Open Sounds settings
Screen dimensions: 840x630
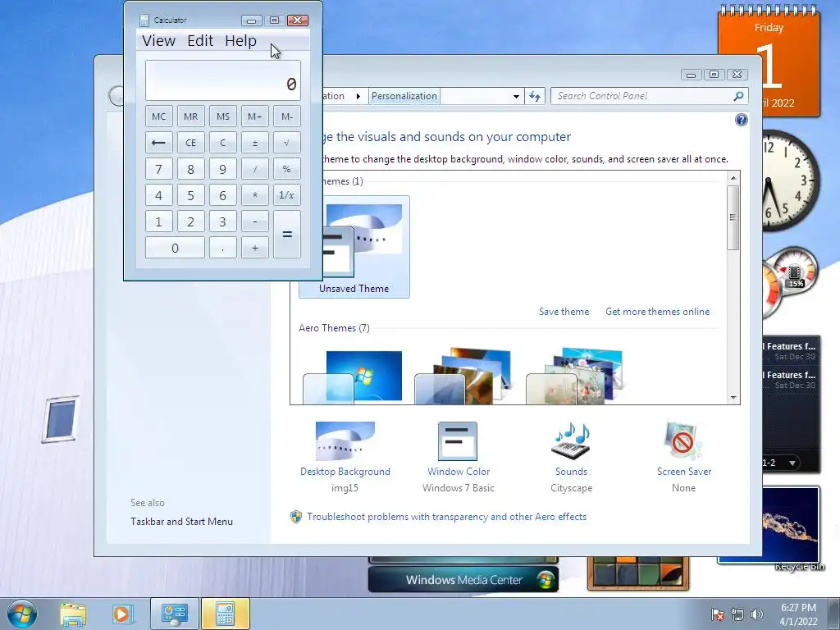pyautogui.click(x=571, y=457)
